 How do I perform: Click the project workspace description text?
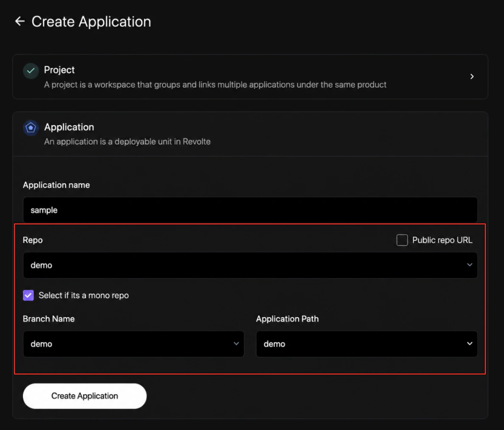click(215, 84)
